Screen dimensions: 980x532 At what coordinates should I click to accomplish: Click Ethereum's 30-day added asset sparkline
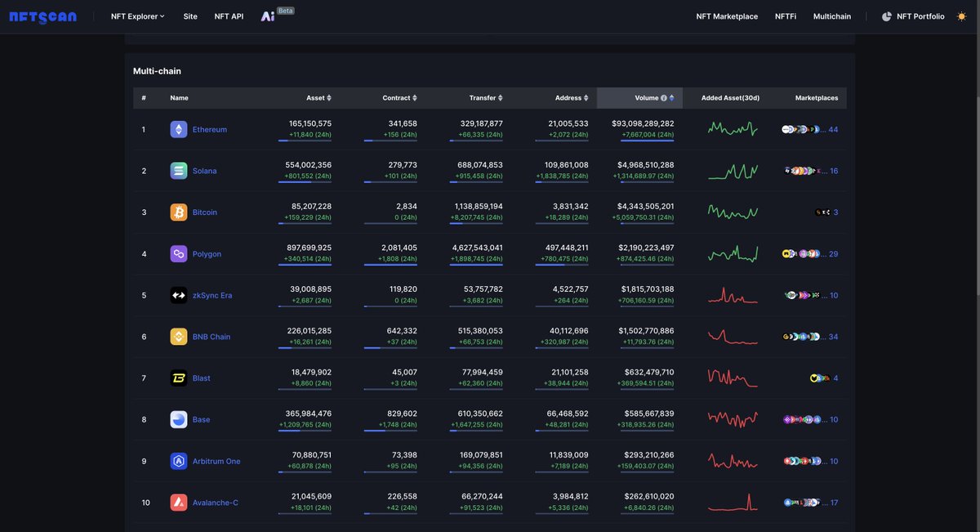click(733, 128)
